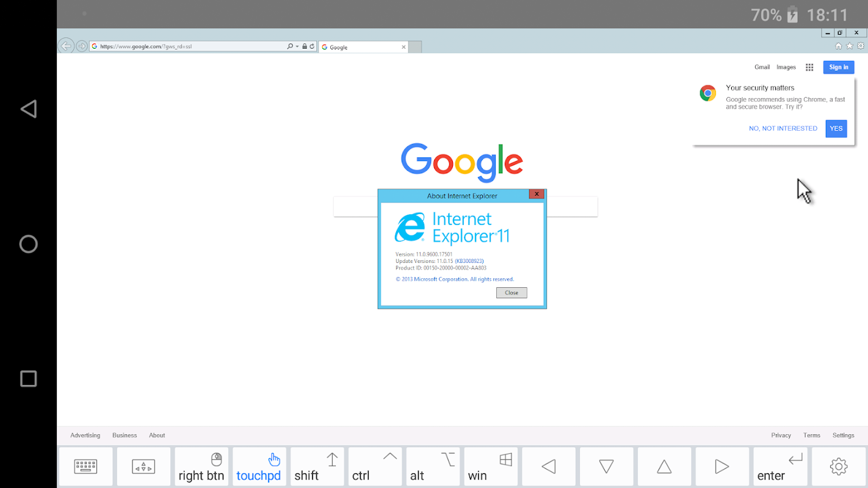Click the Close button in the About dialog
The height and width of the screenshot is (488, 868).
512,293
